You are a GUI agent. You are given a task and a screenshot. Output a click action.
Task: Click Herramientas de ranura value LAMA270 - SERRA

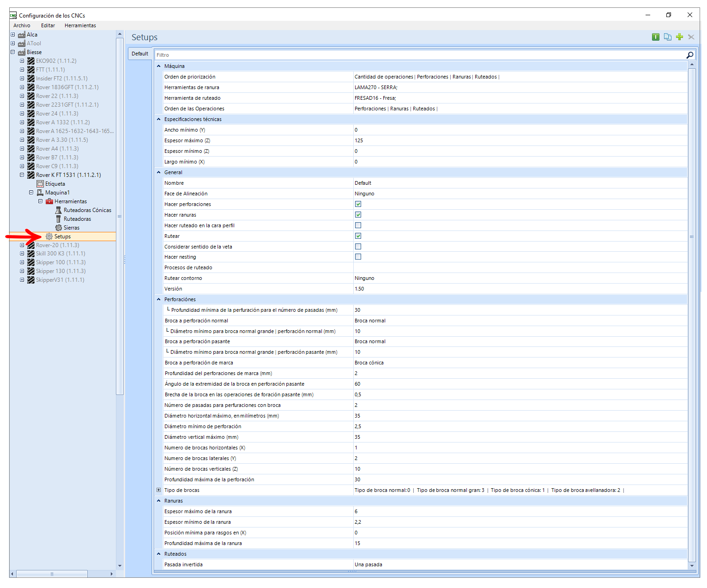coord(376,87)
